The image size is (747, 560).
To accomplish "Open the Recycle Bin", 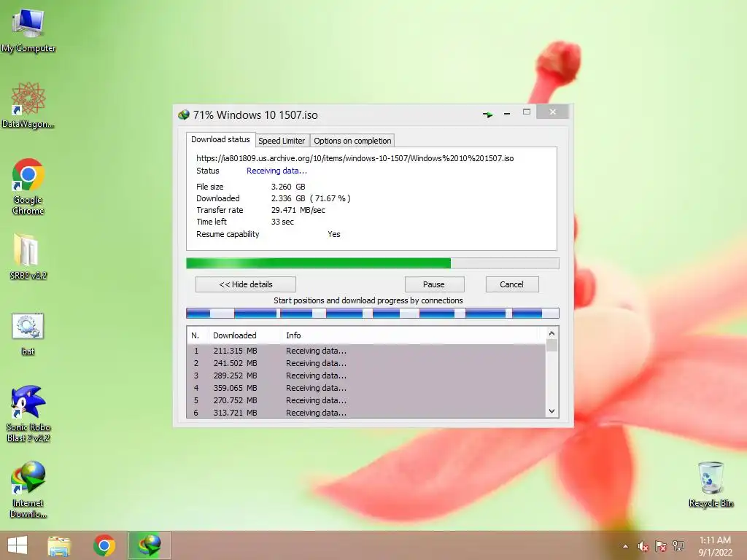I will pos(711,484).
